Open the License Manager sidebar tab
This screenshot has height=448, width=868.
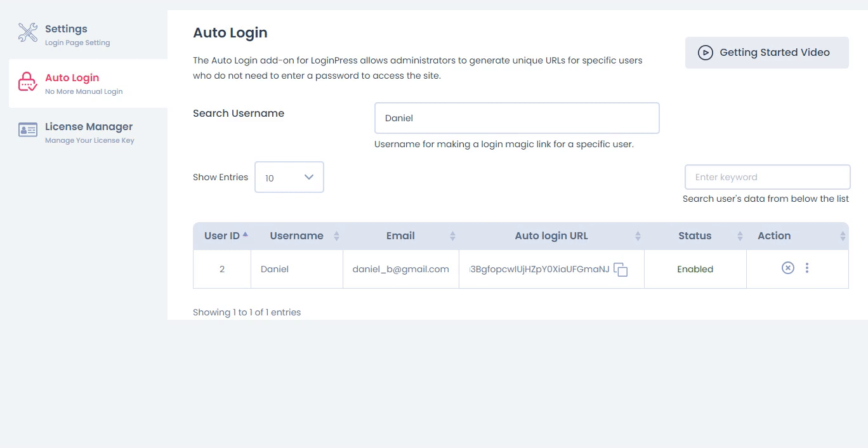point(88,132)
